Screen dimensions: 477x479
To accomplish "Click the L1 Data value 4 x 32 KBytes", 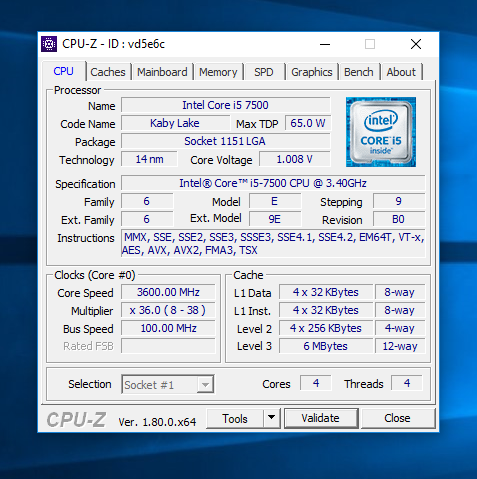I will pos(326,292).
